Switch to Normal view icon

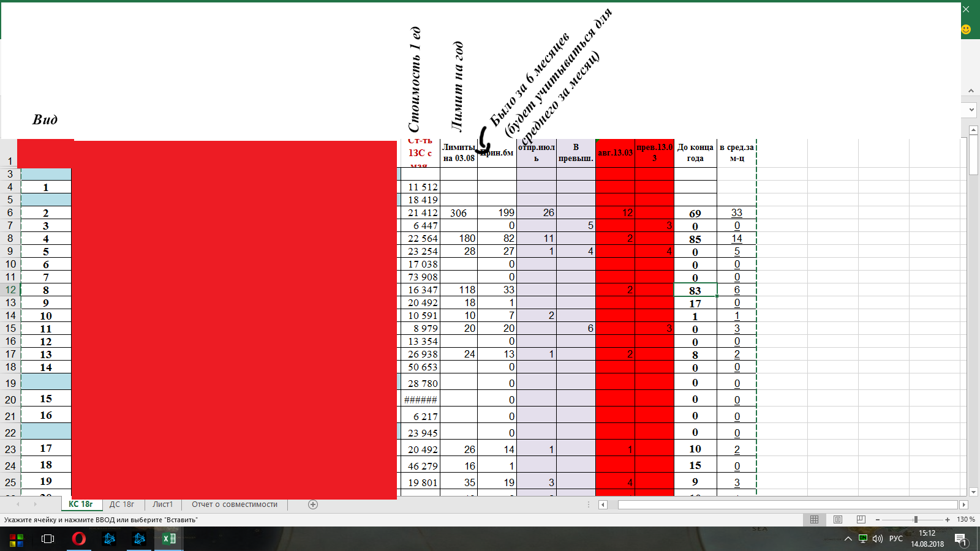814,519
